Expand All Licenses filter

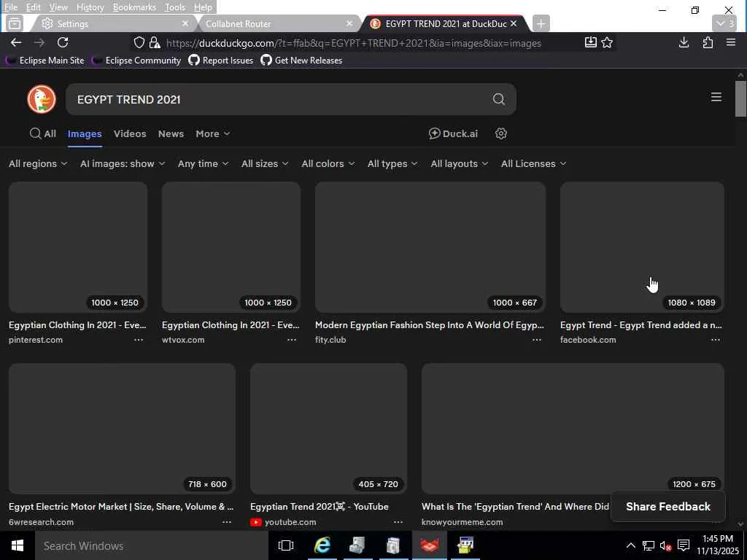pyautogui.click(x=533, y=164)
